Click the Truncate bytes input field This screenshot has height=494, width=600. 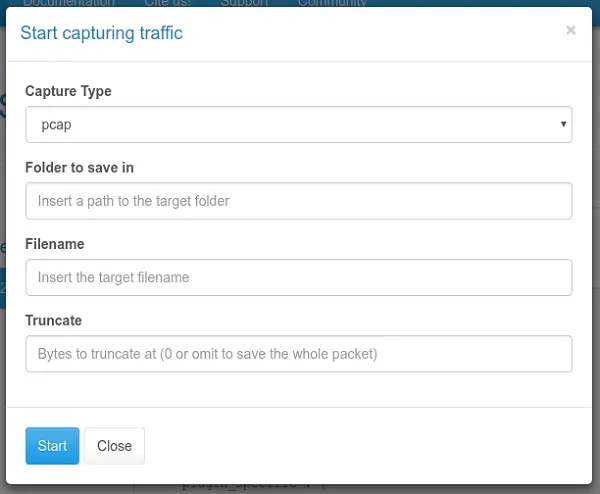tap(298, 354)
